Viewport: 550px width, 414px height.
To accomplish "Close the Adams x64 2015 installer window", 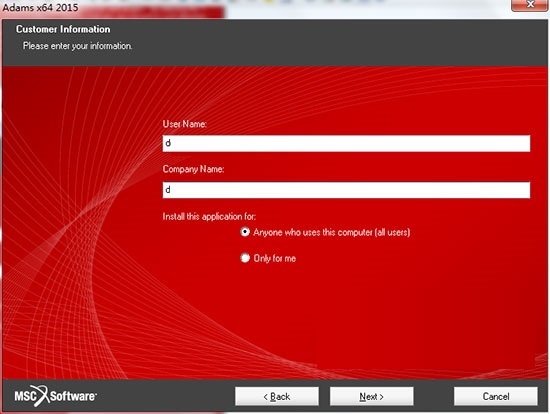I will tap(530, 5).
